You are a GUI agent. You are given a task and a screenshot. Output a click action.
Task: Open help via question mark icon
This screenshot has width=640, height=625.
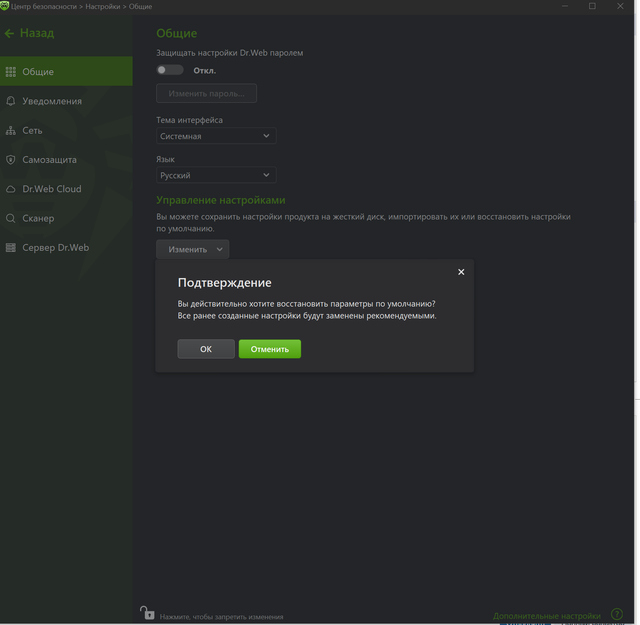(617, 614)
